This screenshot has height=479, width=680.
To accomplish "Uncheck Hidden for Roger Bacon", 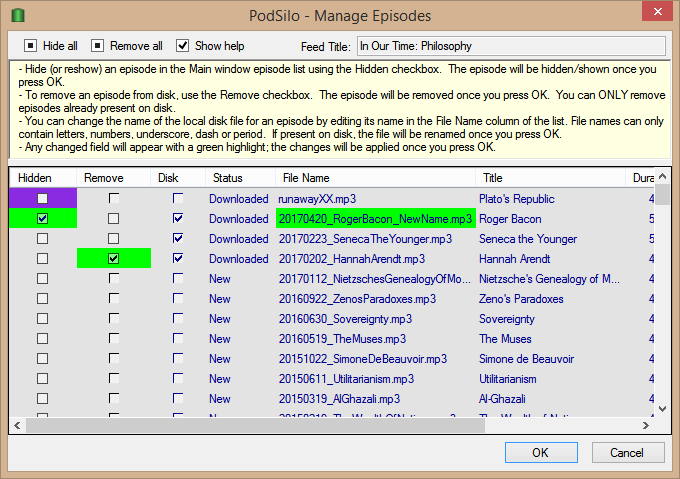I will click(42, 218).
